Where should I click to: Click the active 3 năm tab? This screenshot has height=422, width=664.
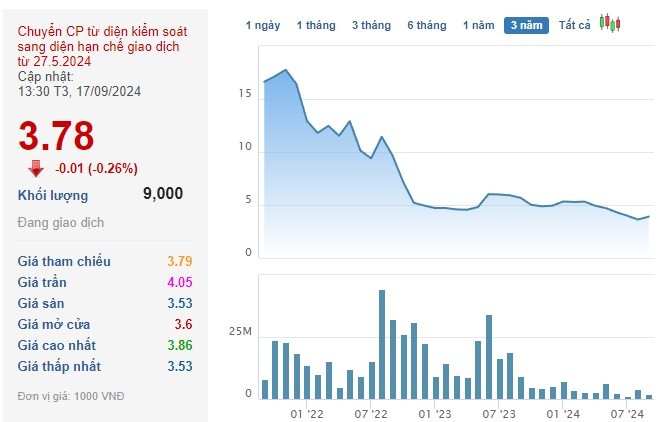(526, 24)
